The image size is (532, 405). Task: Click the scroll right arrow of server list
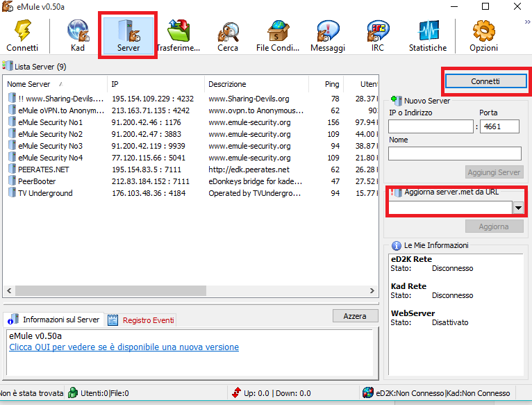pos(372,290)
